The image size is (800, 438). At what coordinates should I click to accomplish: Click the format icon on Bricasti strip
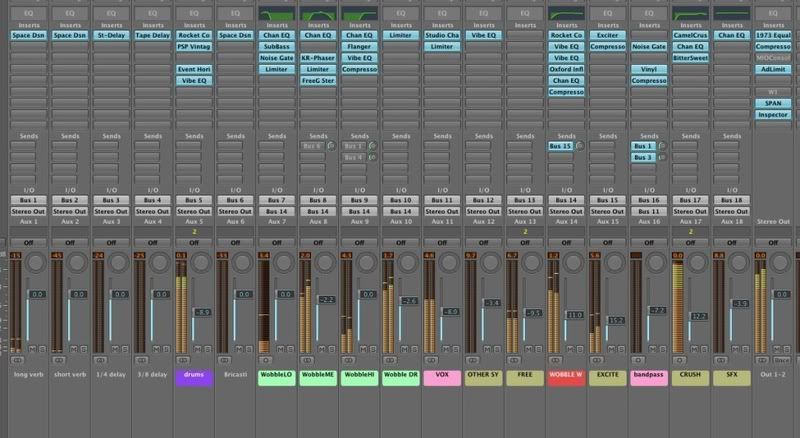point(224,360)
